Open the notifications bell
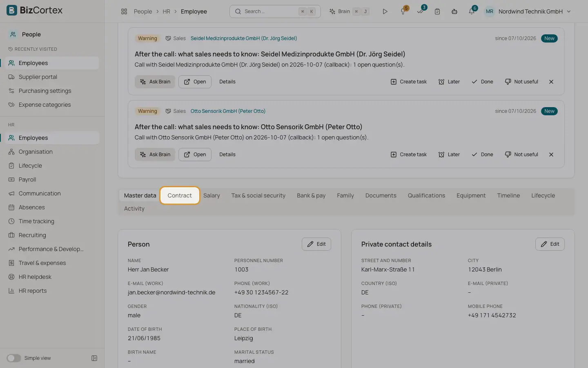This screenshot has height=368, width=588. click(x=472, y=11)
